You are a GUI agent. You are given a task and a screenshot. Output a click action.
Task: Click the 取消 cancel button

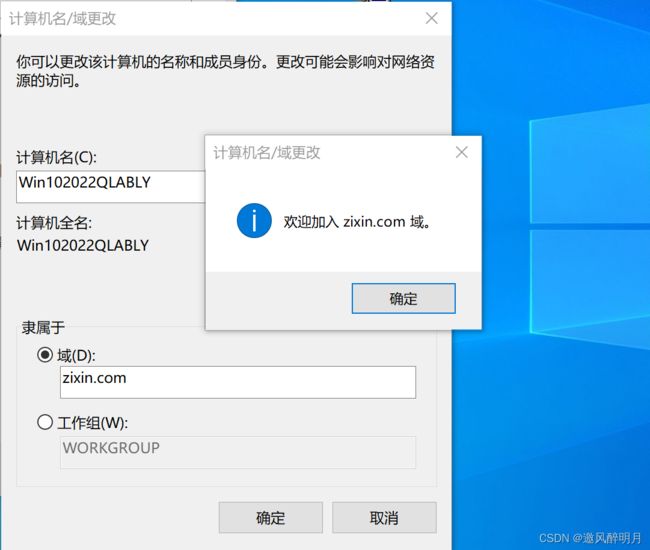[384, 517]
